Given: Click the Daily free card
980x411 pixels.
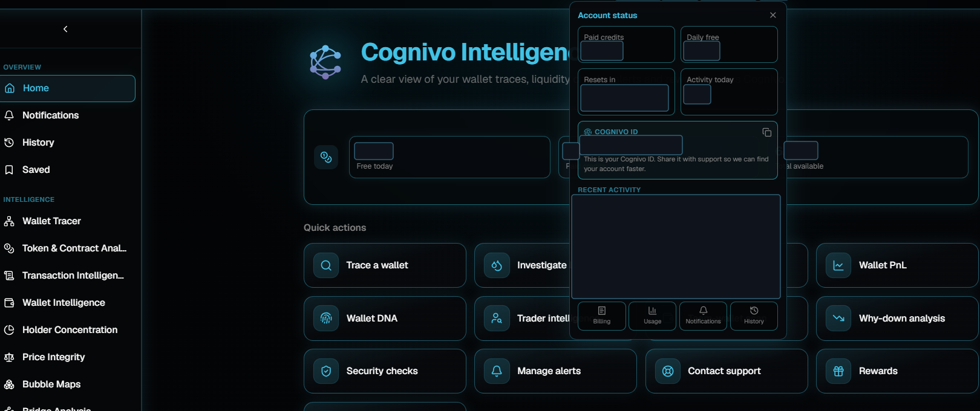Looking at the screenshot, I should click(x=729, y=44).
